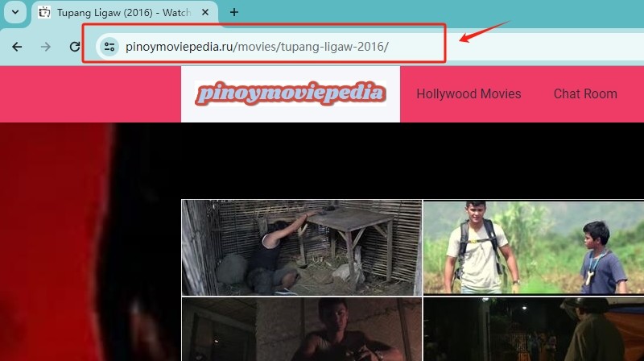
Task: View site information icon in address bar
Action: [109, 47]
